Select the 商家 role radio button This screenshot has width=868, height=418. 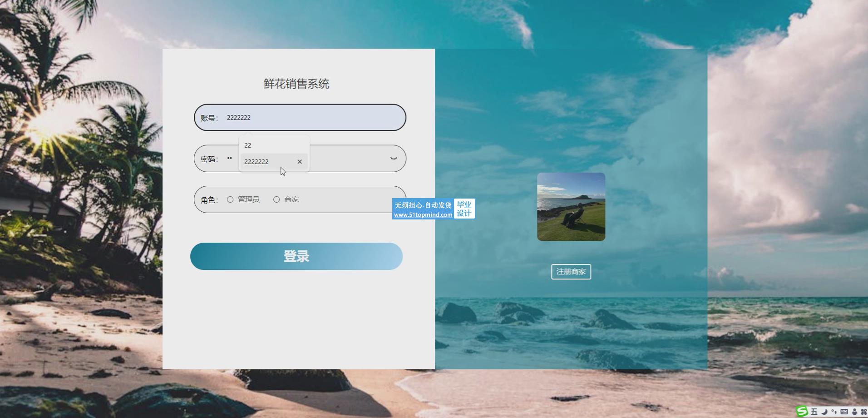[x=276, y=199]
